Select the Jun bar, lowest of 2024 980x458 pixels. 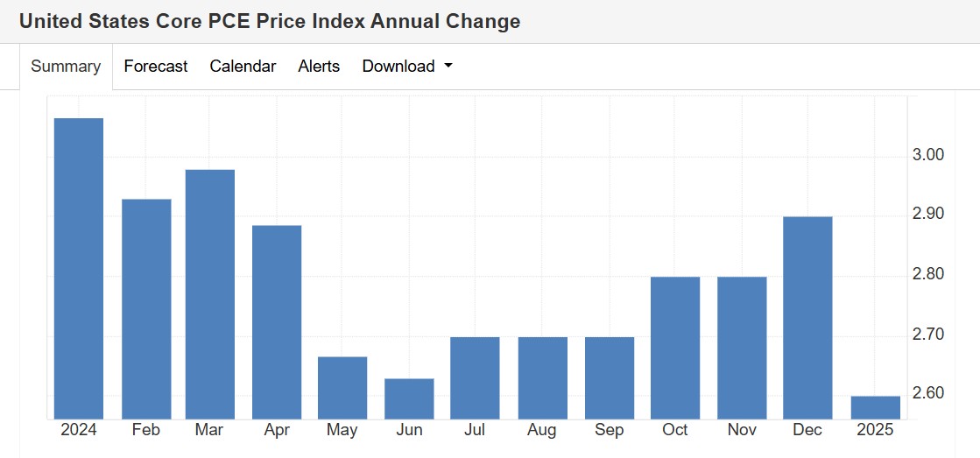coord(409,398)
